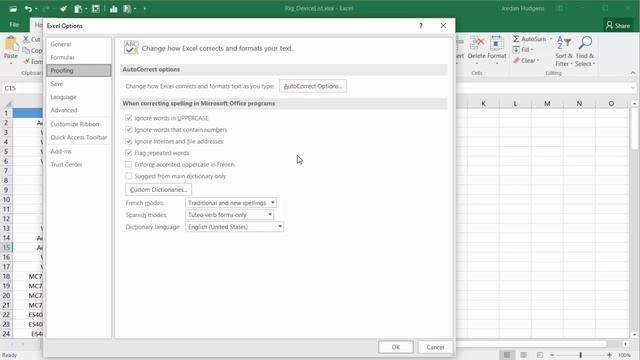Image resolution: width=640 pixels, height=360 pixels.
Task: Click the AutoSum sigma icon
Action: 516,39
